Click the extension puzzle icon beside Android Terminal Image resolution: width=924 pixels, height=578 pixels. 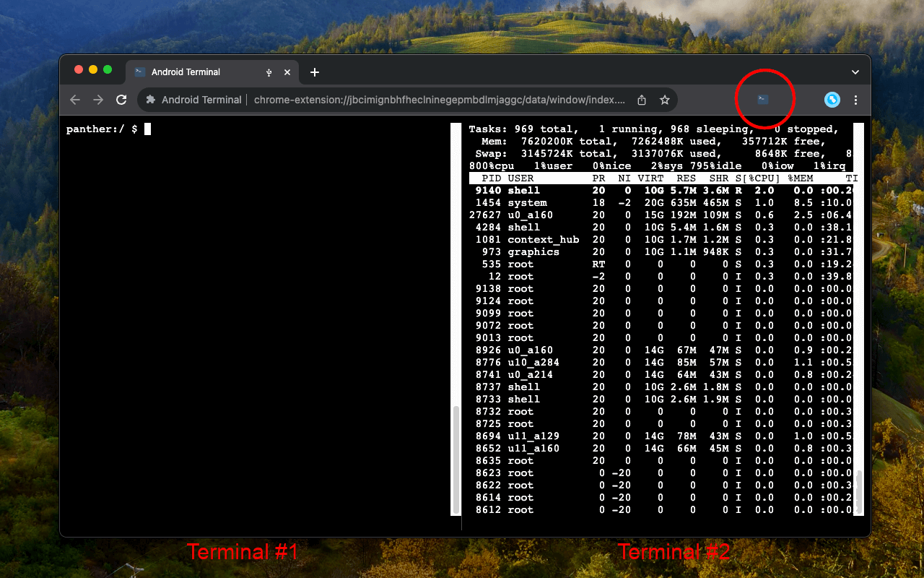tap(151, 100)
